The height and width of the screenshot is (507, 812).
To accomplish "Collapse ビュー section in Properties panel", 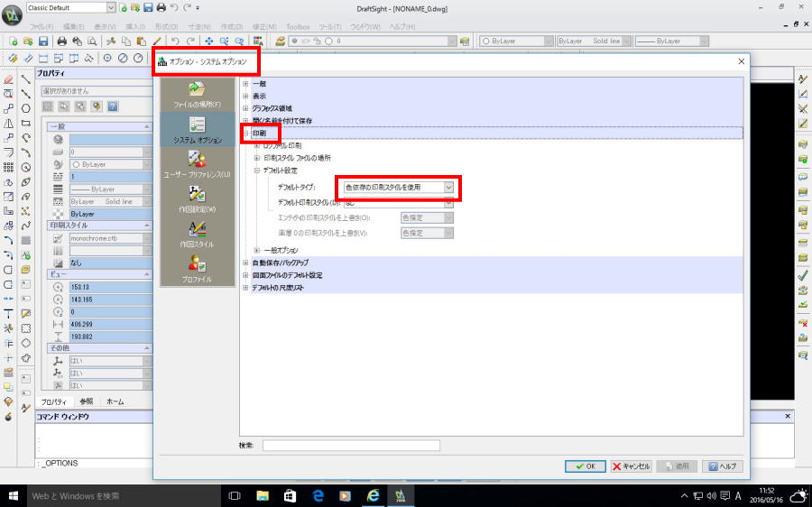I will point(147,274).
